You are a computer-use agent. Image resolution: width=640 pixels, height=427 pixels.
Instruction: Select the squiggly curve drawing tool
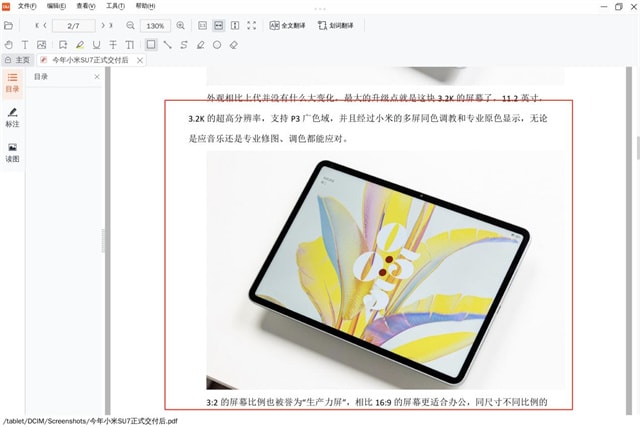tap(184, 45)
